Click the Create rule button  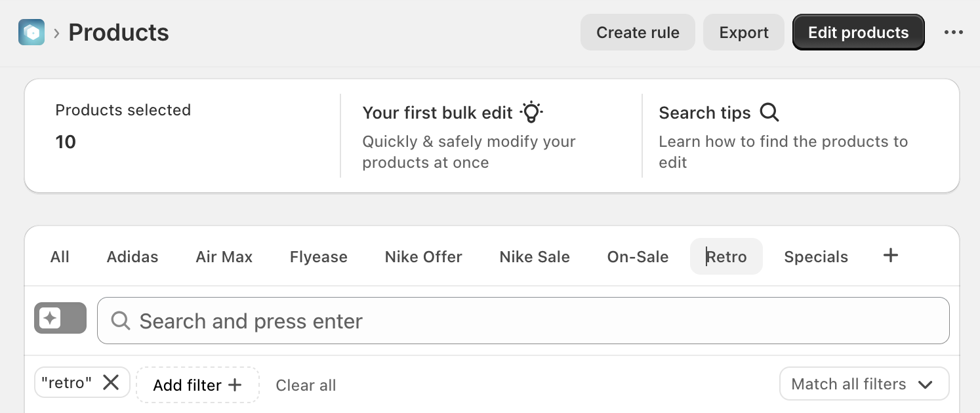(638, 32)
